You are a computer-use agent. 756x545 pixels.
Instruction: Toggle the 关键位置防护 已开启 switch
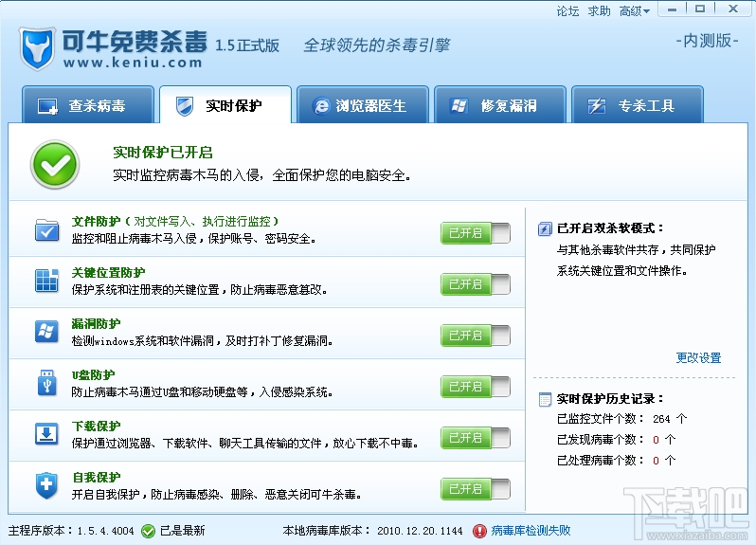[476, 284]
